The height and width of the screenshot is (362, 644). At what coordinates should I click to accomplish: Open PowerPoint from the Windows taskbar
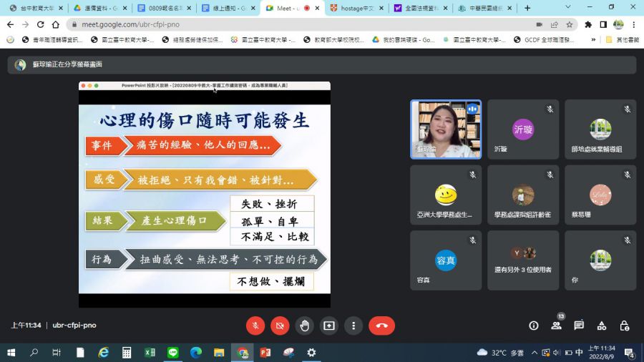(265, 353)
